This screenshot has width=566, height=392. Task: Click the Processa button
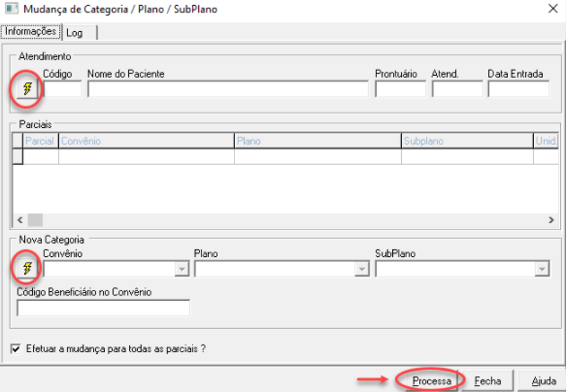pyautogui.click(x=431, y=380)
